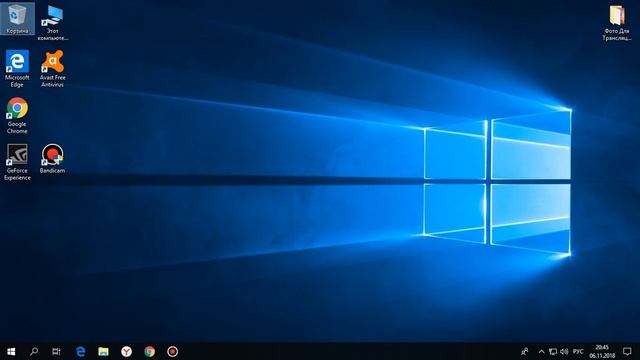Screen dimensions: 640x360
Task: Select the Avast Free Antivirus desktop shortcut
Action: 53,69
